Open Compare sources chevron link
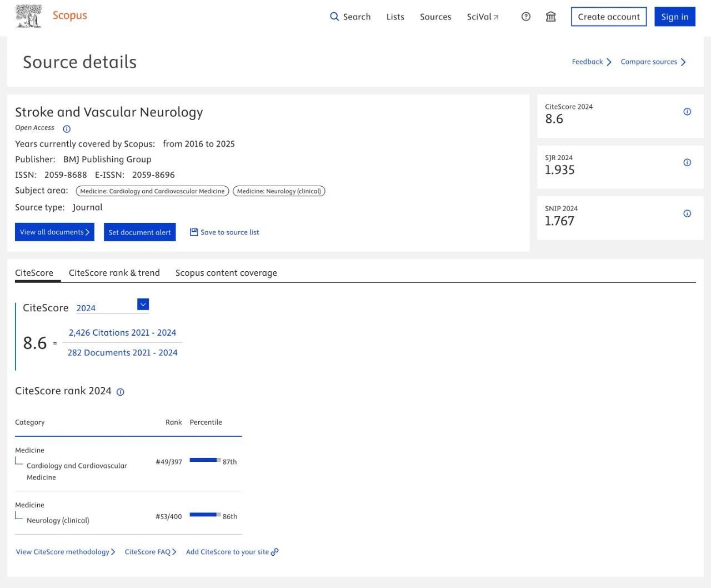The width and height of the screenshot is (711, 588). tap(653, 62)
